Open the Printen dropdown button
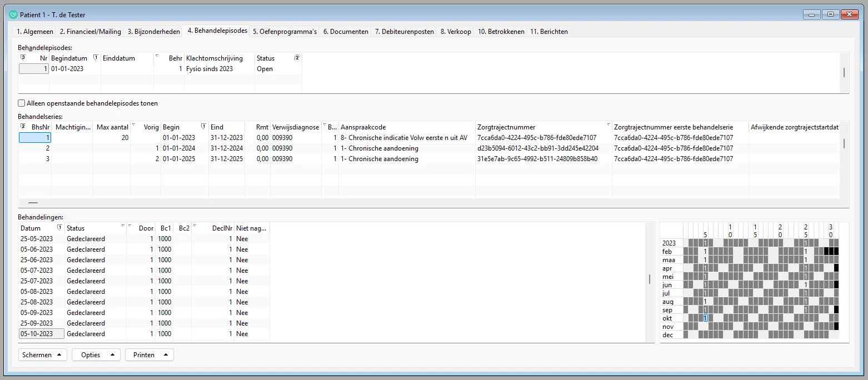 pos(149,354)
